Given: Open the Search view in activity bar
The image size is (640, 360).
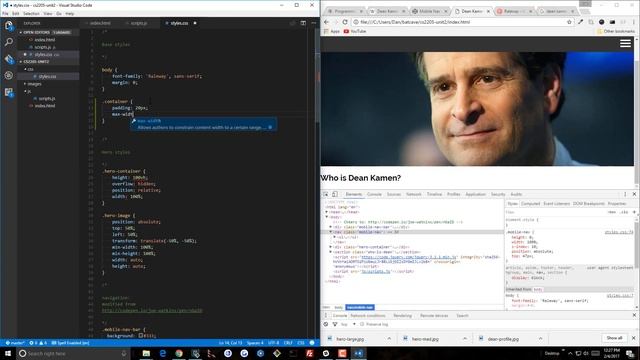Looking at the screenshot, I should [9, 42].
